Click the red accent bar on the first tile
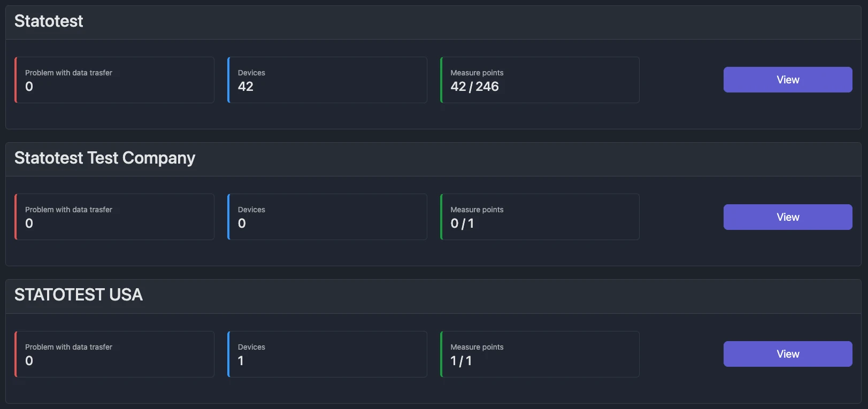Viewport: 868px width, 409px height. (16, 80)
